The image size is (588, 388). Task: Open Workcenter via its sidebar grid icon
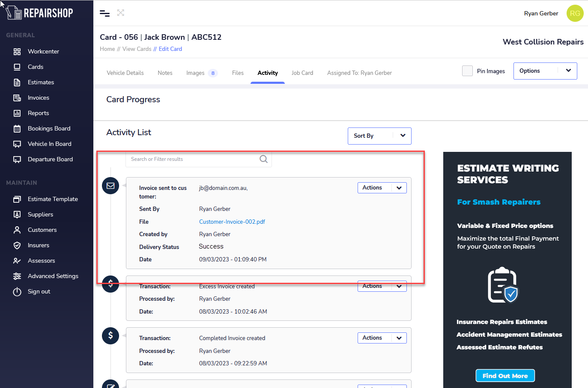[17, 52]
